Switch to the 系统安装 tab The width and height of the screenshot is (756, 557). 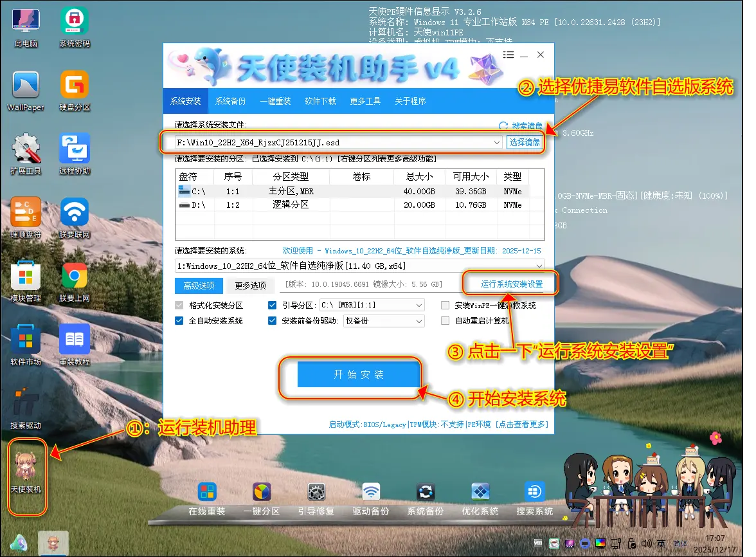click(x=186, y=101)
